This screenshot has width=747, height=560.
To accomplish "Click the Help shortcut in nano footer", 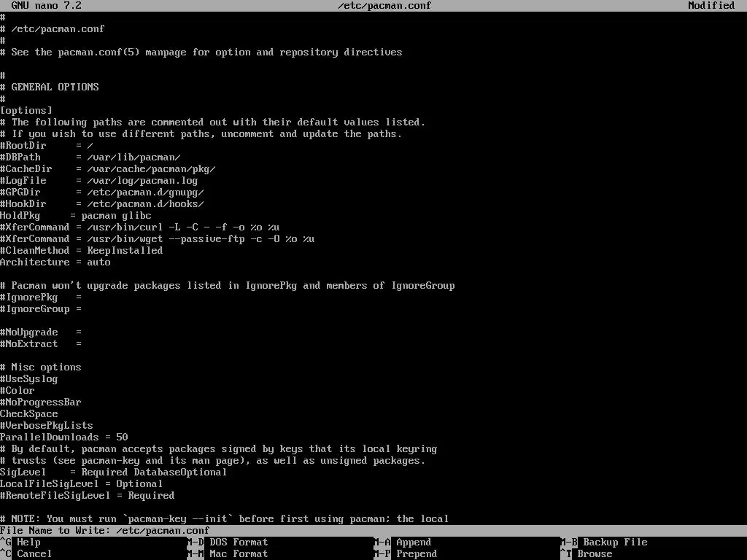I will [x=20, y=542].
